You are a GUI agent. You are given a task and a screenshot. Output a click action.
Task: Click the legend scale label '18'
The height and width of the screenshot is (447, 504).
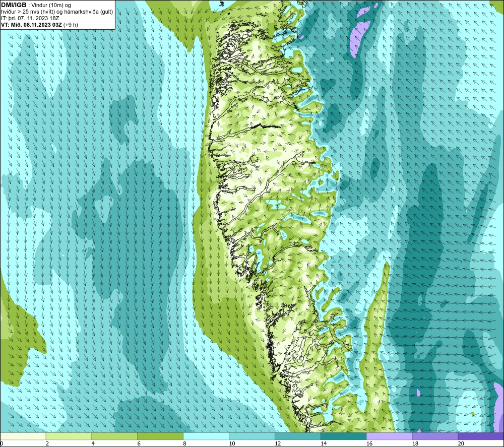(415, 443)
